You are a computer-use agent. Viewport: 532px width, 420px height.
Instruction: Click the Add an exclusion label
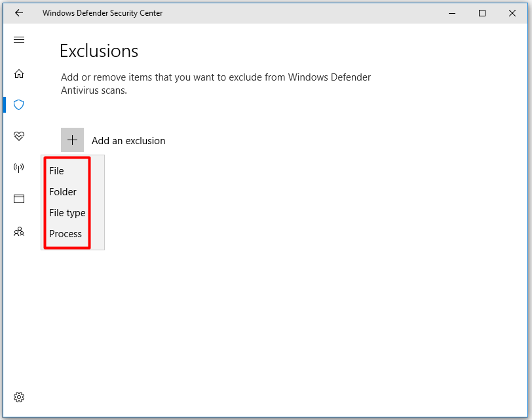pyautogui.click(x=128, y=141)
